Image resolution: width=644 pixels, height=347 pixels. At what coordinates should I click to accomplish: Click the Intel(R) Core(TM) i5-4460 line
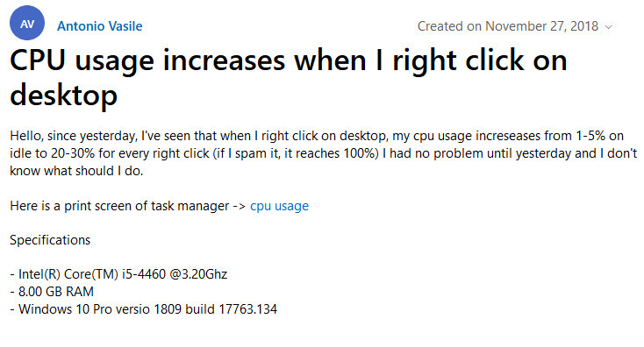(x=118, y=274)
